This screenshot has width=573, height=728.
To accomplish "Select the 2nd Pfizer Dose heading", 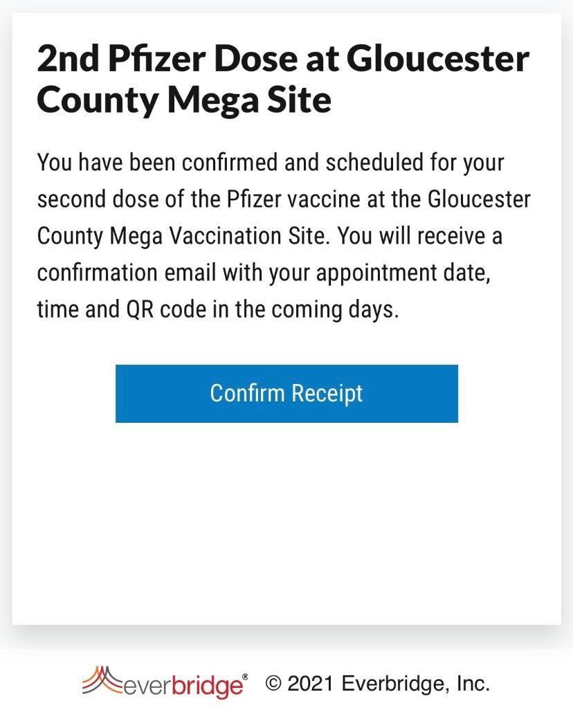I will (282, 80).
